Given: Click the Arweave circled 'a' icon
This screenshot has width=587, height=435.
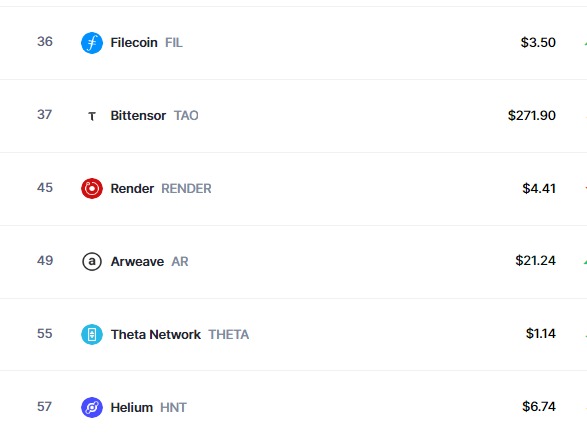Looking at the screenshot, I should pyautogui.click(x=92, y=261).
